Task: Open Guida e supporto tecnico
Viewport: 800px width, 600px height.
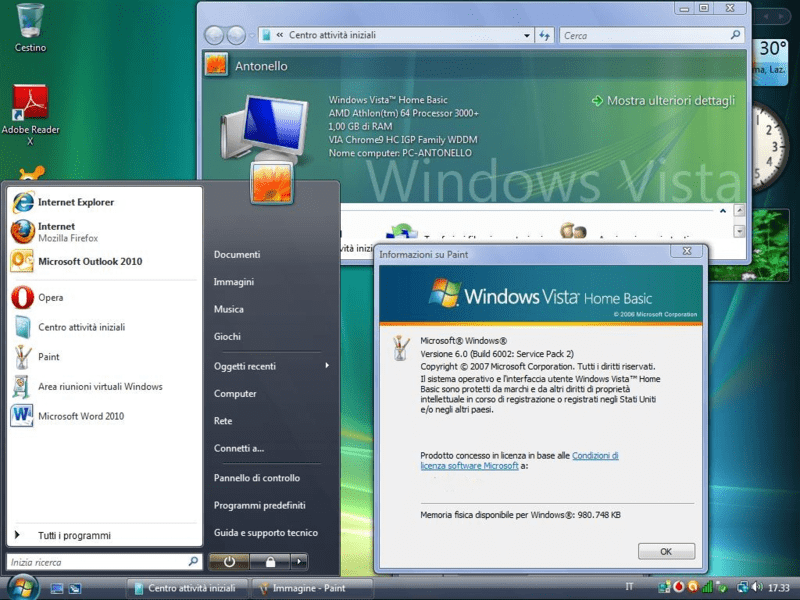Action: pyautogui.click(x=265, y=533)
